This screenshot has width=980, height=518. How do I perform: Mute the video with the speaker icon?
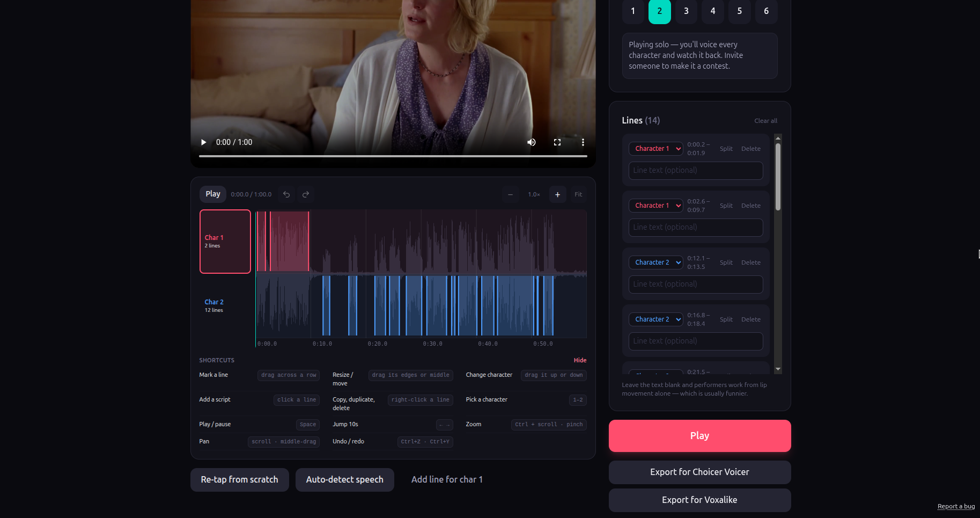click(532, 142)
